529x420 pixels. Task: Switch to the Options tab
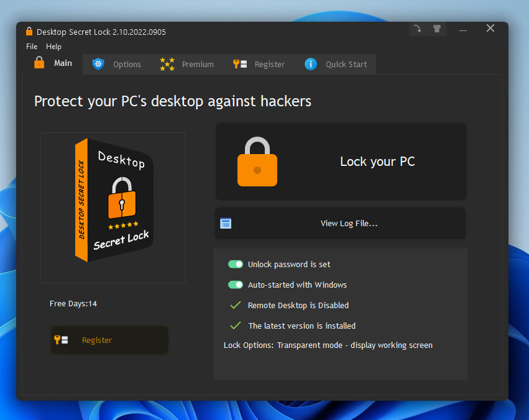[x=117, y=64]
